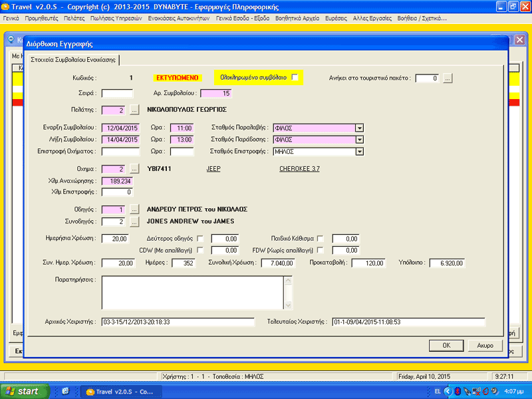Click Χλμ Επιστροφής field
This screenshot has width=532, height=399.
pos(117,192)
